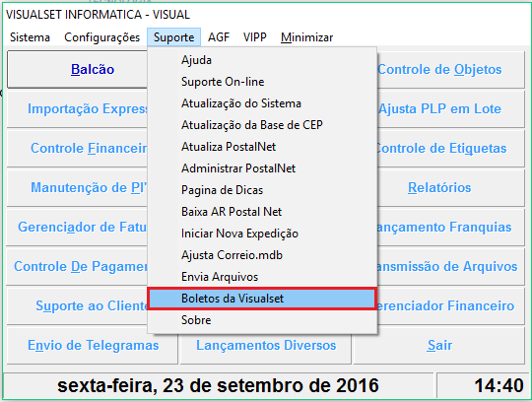Click the AGF menu item

(x=219, y=37)
